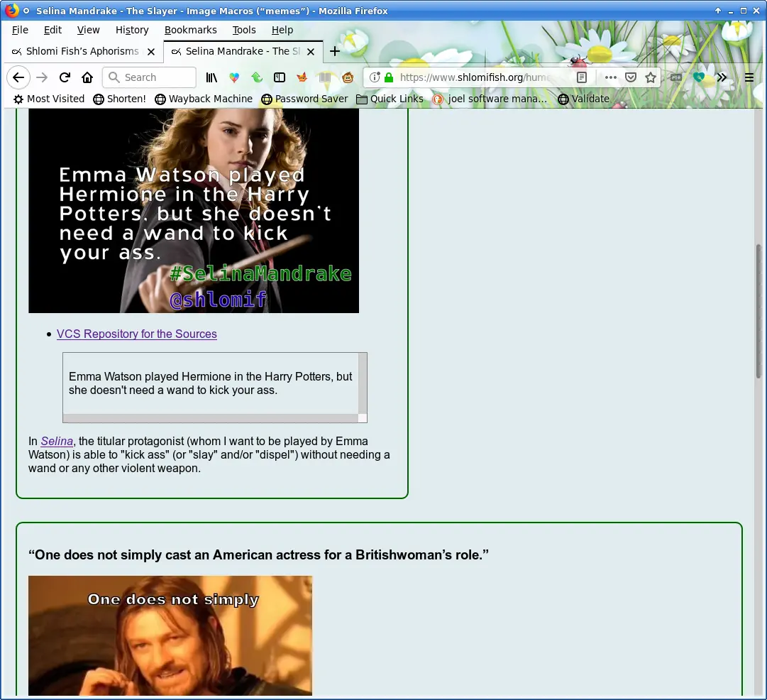Show site information for this page

point(374,77)
